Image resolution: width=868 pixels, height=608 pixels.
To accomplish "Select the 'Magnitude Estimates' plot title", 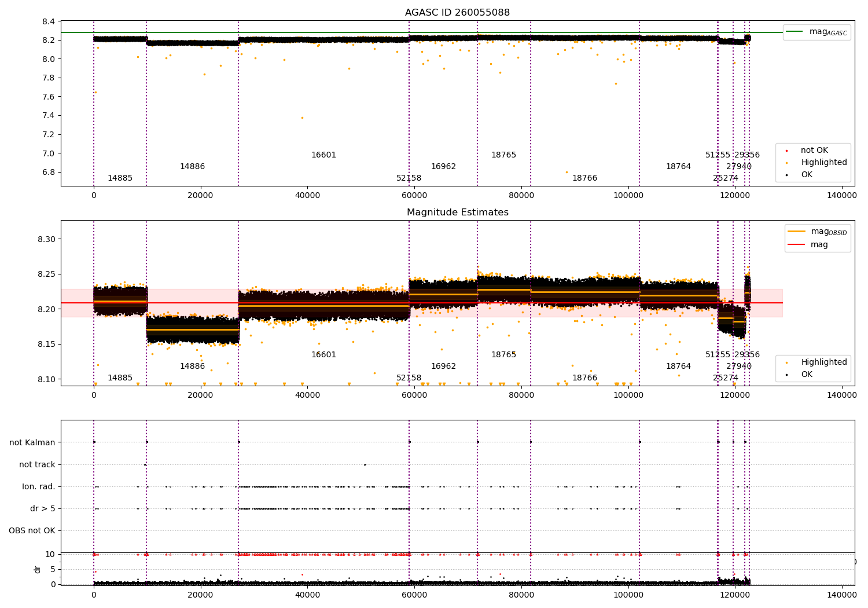I will [x=457, y=213].
